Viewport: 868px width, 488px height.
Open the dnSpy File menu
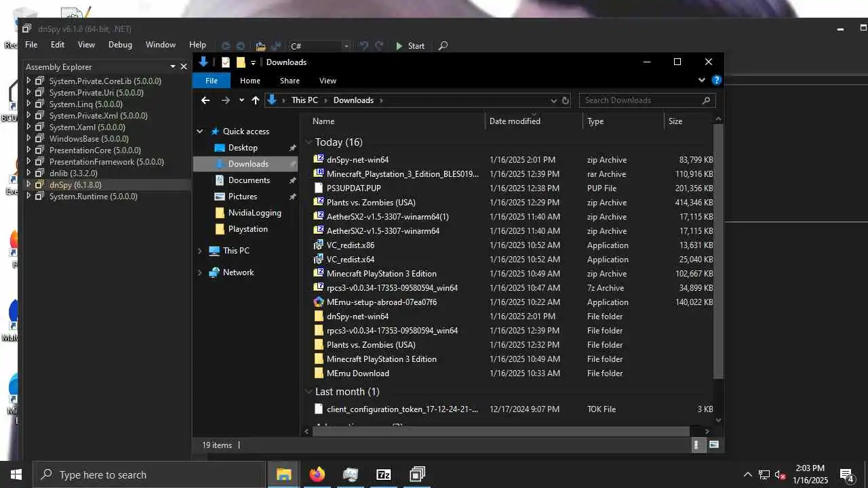[x=31, y=45]
